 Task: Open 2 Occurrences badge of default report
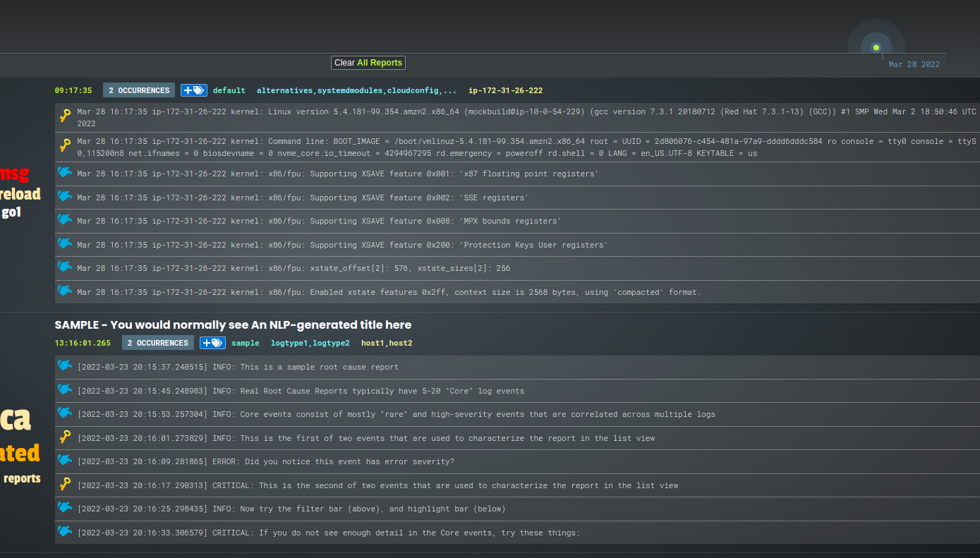coord(139,90)
